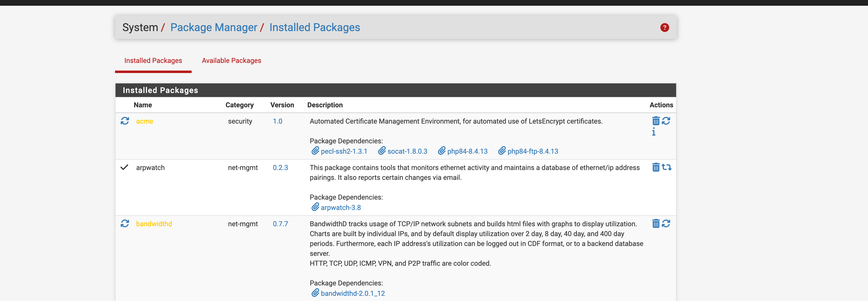Open the pecl-ssh2-1.3.1 dependency link
Image resolution: width=868 pixels, height=301 pixels.
tap(344, 151)
